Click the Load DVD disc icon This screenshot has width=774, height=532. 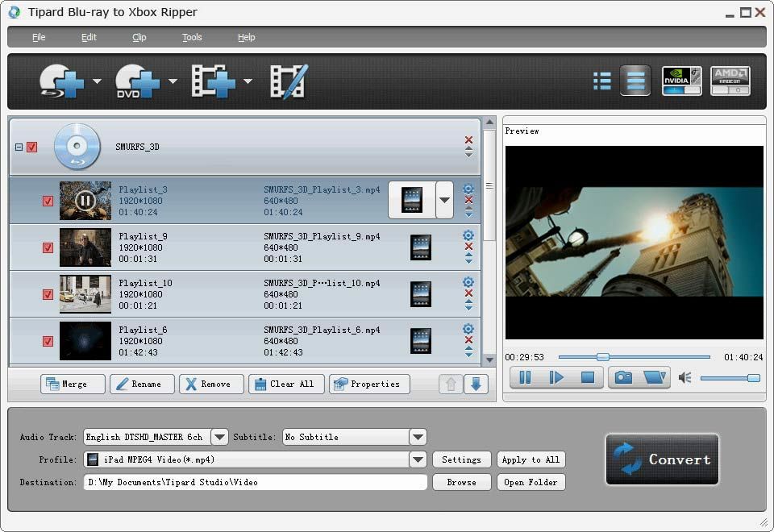pos(137,81)
